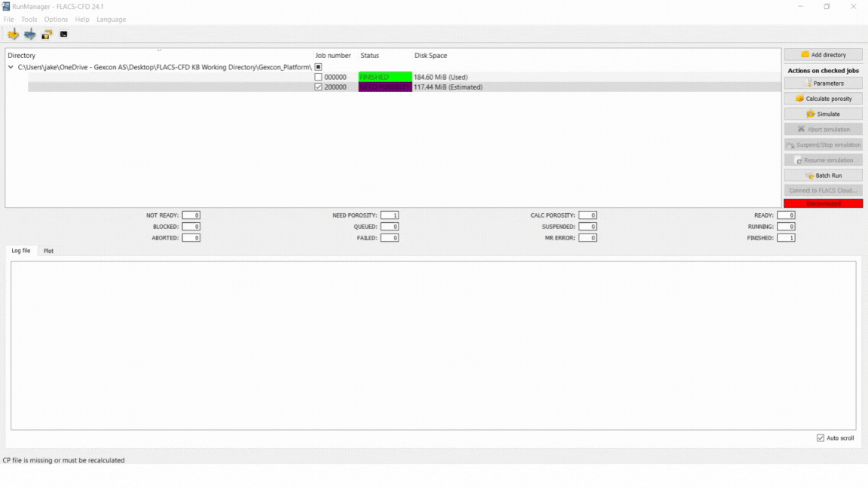Click the QUEUED count field
Screen dimensions: 868x488
(x=389, y=226)
